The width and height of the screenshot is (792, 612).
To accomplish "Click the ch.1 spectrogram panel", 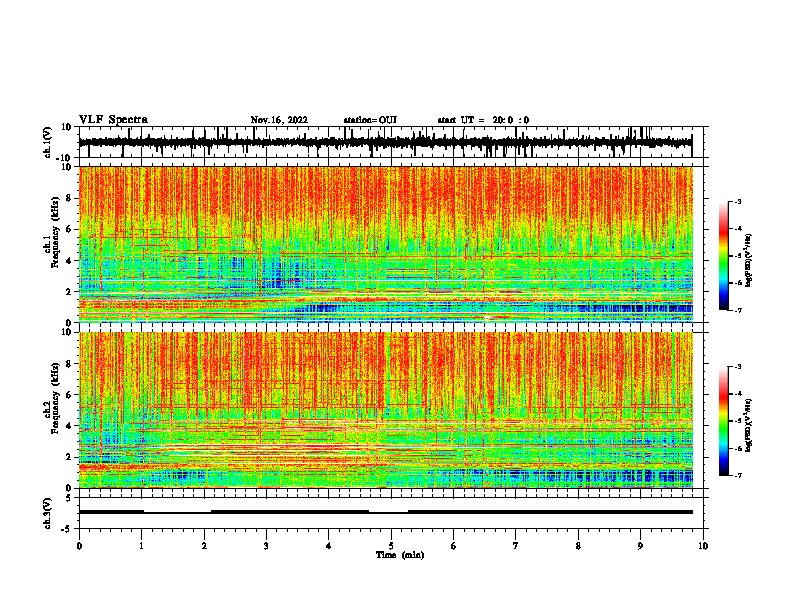I will click(385, 244).
